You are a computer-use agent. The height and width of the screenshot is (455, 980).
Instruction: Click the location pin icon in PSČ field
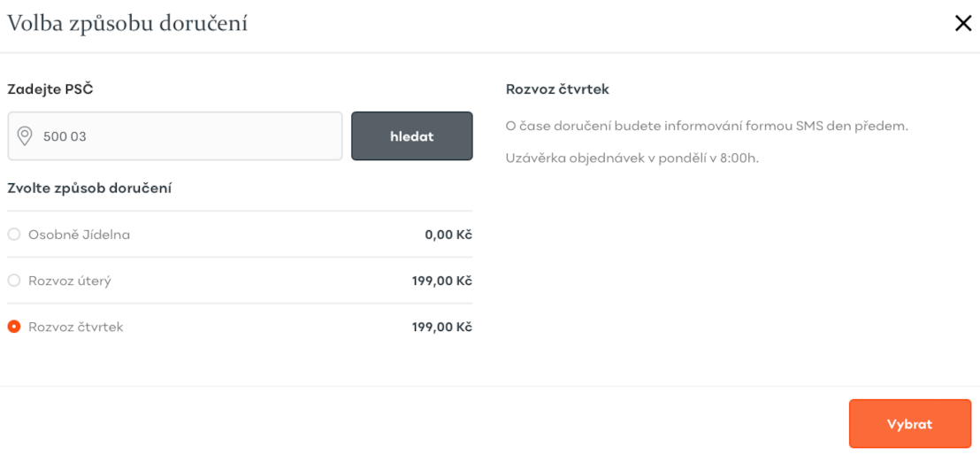click(x=25, y=135)
